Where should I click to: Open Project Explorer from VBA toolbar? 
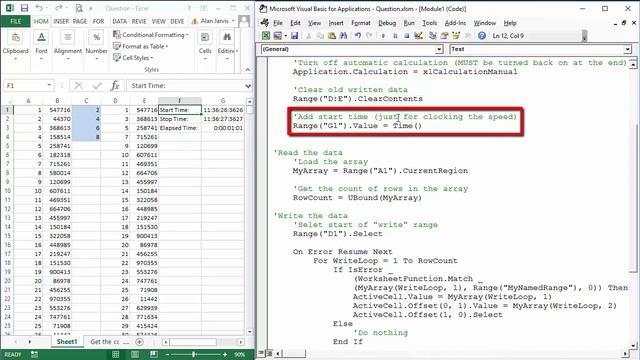[x=433, y=36]
